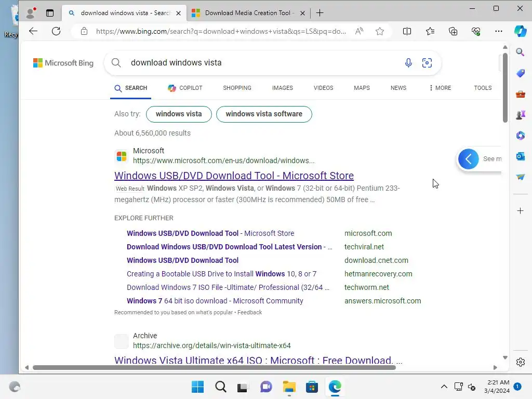The height and width of the screenshot is (399, 532).
Task: Open sidebar Drop paper plane icon
Action: (520, 177)
